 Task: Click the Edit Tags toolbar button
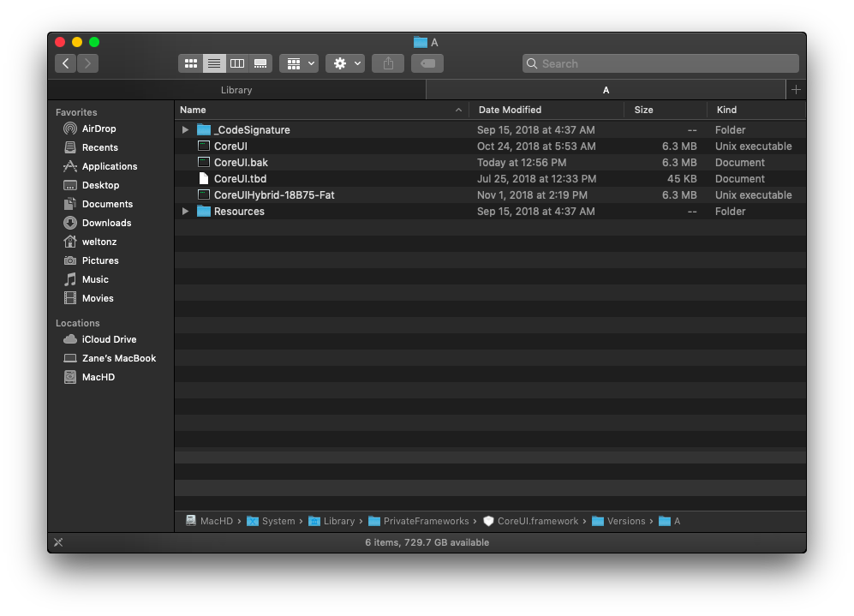[427, 63]
